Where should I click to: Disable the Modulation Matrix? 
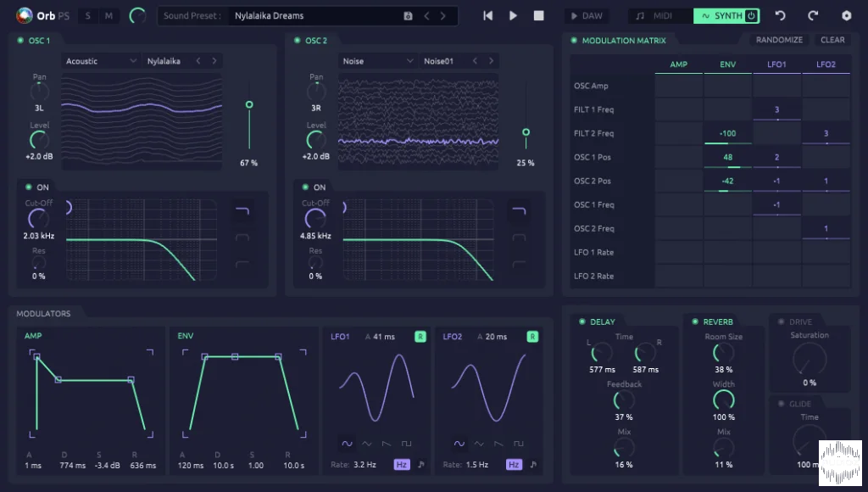click(574, 41)
